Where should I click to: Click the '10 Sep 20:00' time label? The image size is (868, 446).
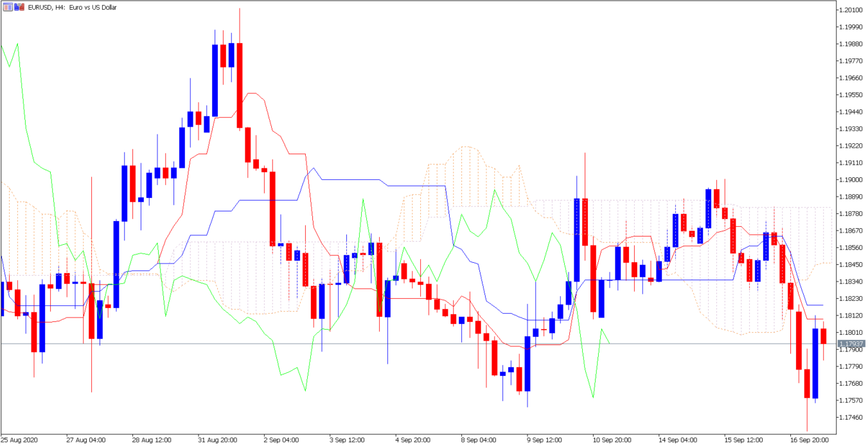[612, 440]
